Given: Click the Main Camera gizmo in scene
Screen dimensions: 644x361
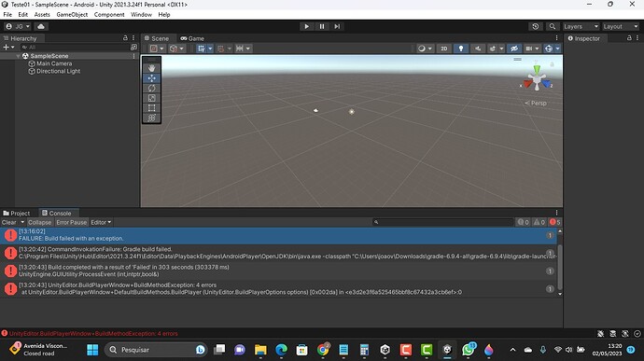Looking at the screenshot, I should pyautogui.click(x=315, y=110).
